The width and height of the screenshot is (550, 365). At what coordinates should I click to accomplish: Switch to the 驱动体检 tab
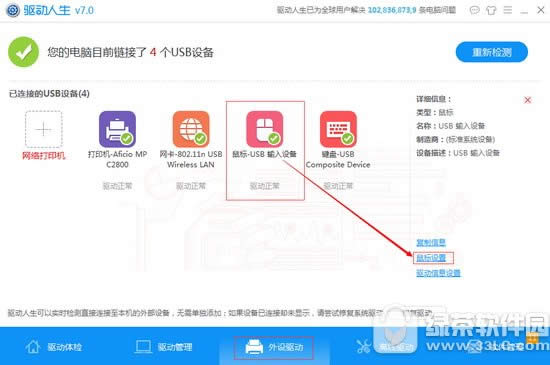coord(54,347)
